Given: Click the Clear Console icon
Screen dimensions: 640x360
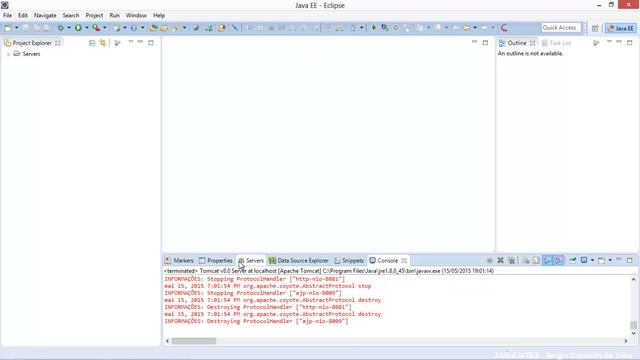Looking at the screenshot, I should pos(526,260).
